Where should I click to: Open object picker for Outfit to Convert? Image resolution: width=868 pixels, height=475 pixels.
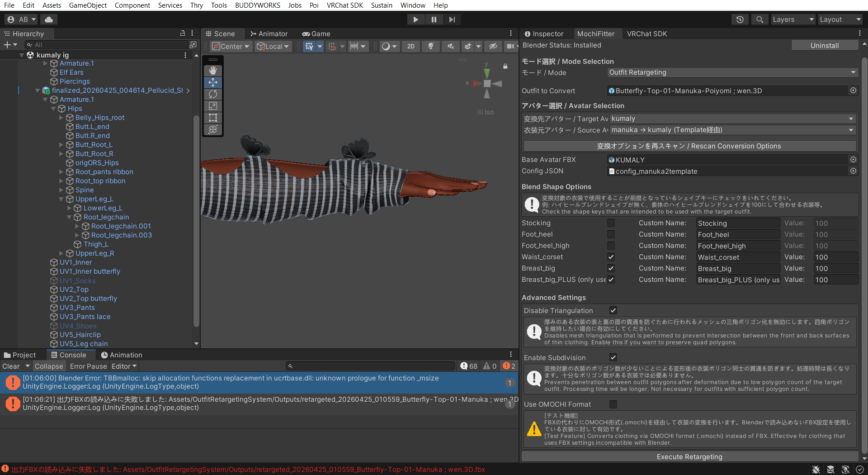853,90
